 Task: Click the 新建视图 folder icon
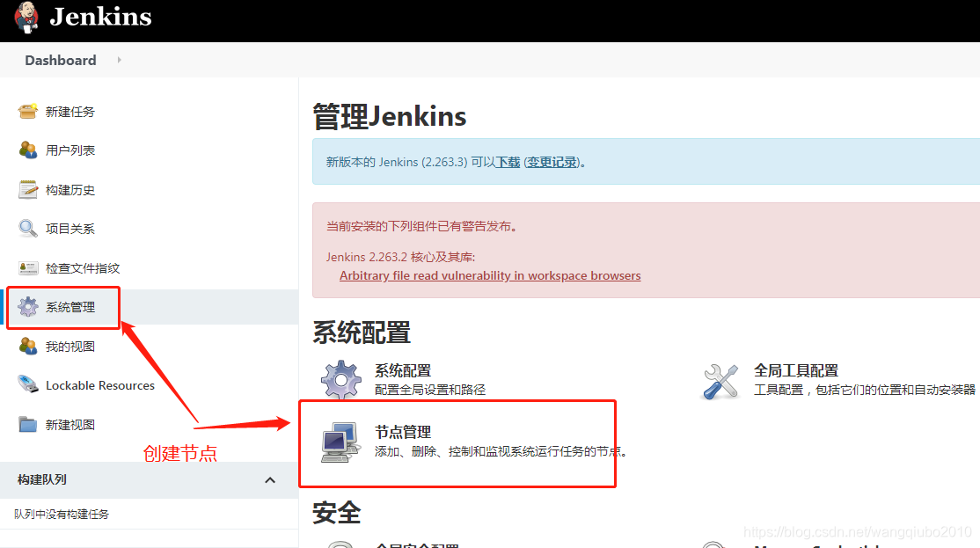tap(27, 424)
